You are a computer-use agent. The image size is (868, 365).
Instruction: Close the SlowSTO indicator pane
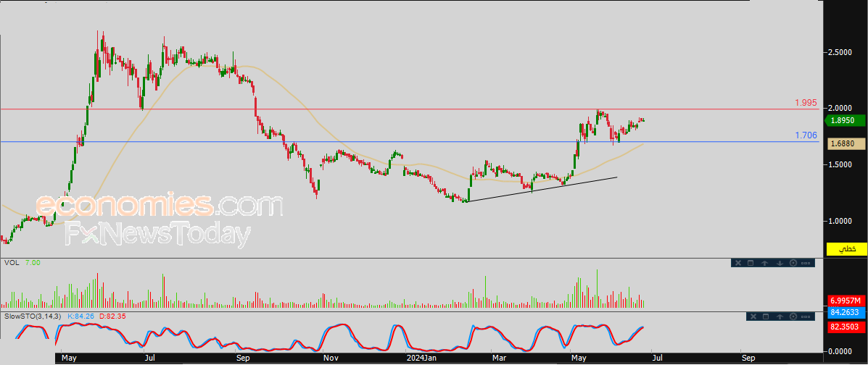[753, 316]
